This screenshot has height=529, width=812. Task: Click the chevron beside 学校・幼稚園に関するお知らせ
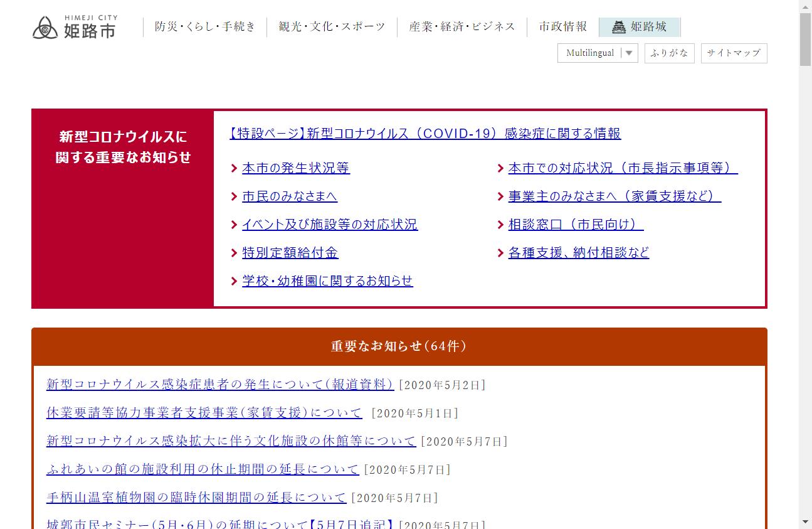click(x=234, y=282)
